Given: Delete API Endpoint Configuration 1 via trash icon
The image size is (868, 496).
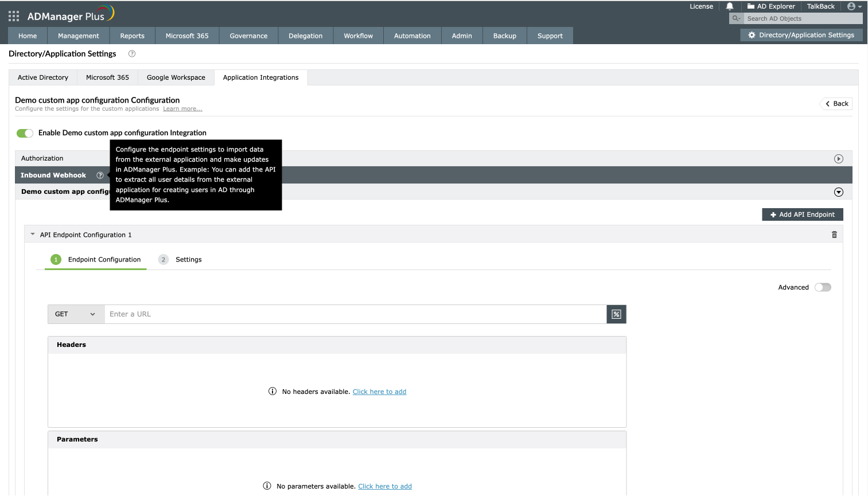Looking at the screenshot, I should tap(834, 234).
